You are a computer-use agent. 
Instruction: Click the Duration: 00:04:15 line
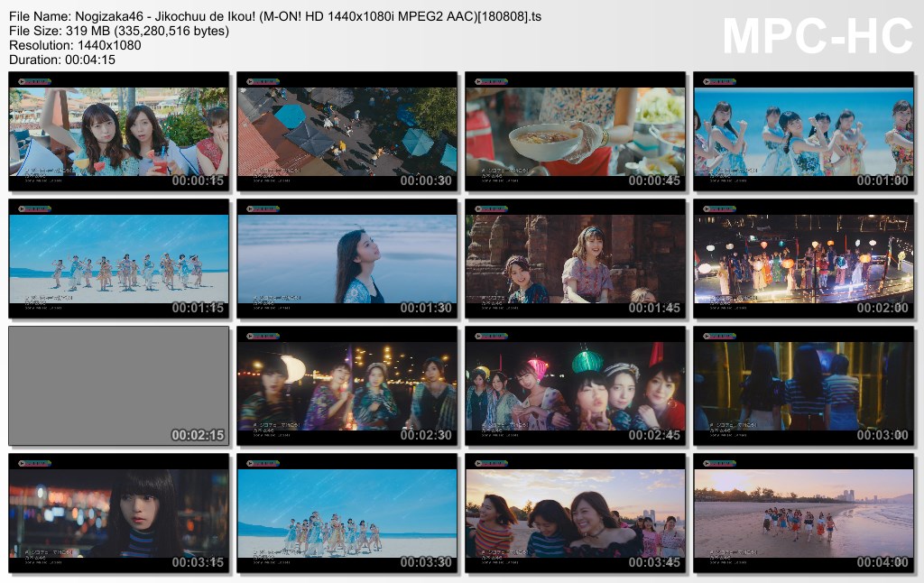pyautogui.click(x=62, y=60)
